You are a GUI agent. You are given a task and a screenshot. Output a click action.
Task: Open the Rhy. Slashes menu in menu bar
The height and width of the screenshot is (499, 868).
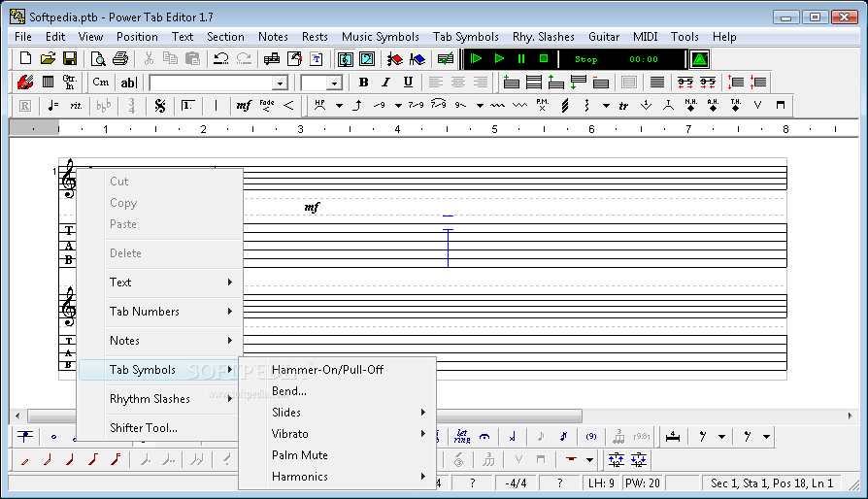pyautogui.click(x=544, y=37)
